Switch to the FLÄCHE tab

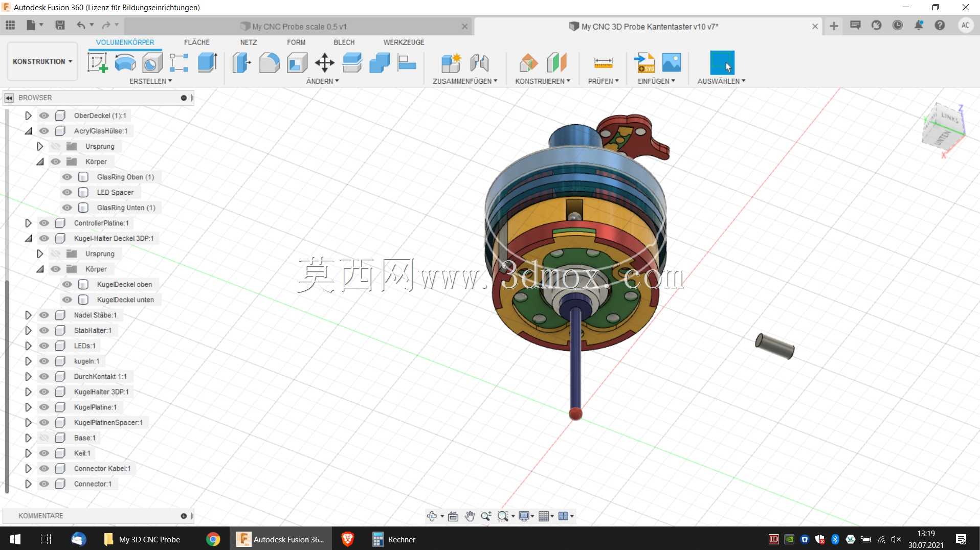pos(197,42)
